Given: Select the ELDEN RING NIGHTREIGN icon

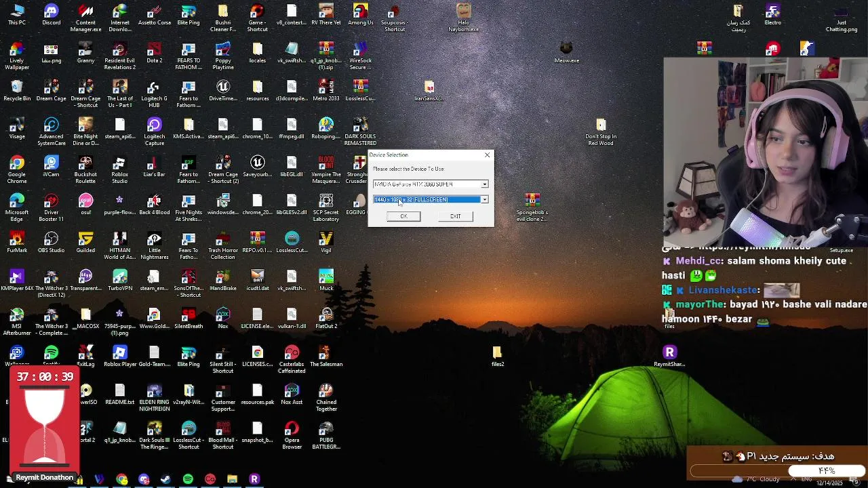Looking at the screenshot, I should point(155,397).
